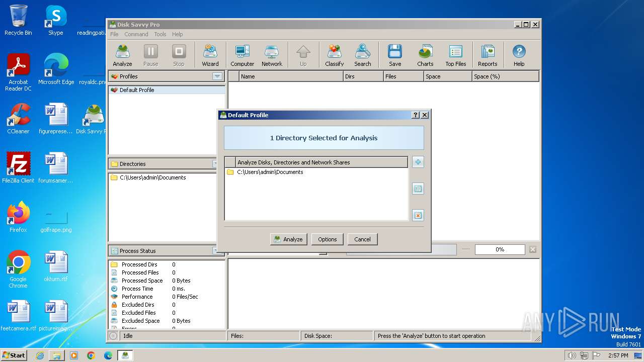Screen dimensions: 644x362
Task: Open Google Chrome from the taskbar
Action: click(91, 355)
